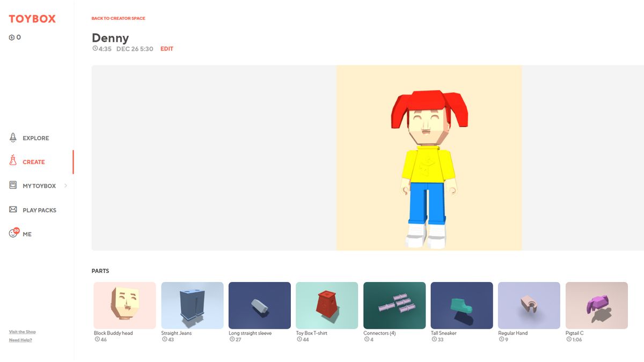The image size is (644, 362).
Task: Open the Me profile smiley icon
Action: (12, 234)
